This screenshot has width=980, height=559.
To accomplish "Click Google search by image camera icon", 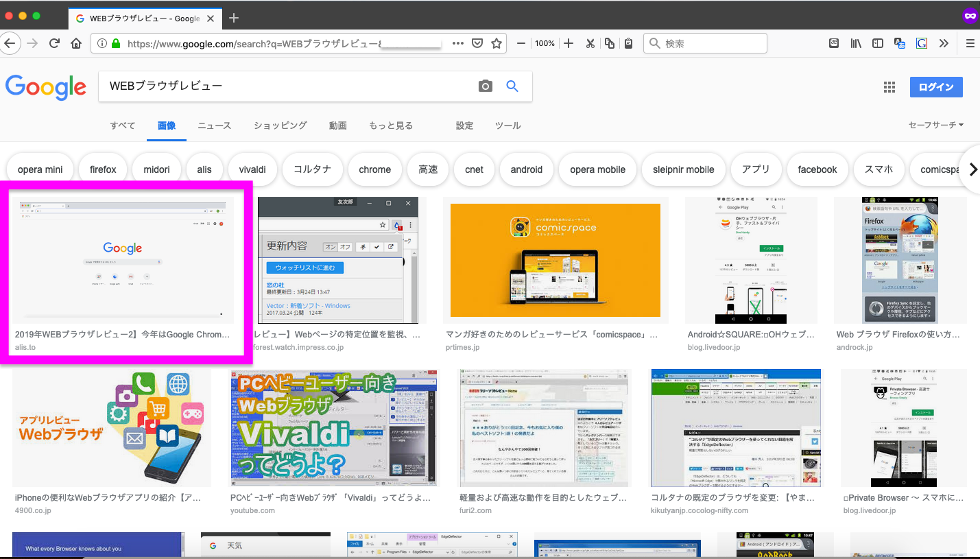I will click(486, 86).
